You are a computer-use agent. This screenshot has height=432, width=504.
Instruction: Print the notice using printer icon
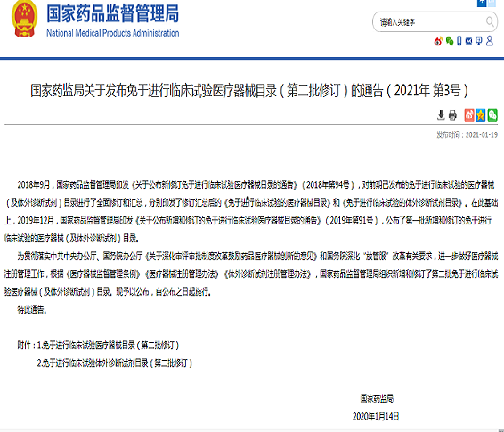click(x=452, y=115)
